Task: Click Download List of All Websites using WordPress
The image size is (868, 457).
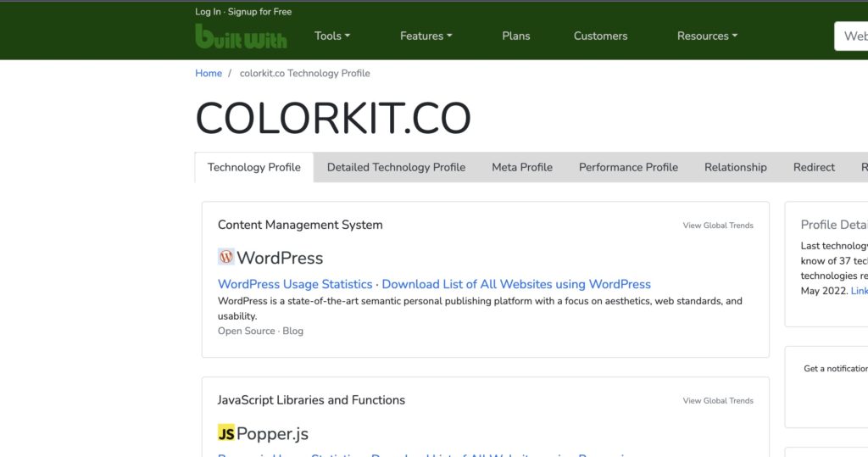Action: (516, 284)
